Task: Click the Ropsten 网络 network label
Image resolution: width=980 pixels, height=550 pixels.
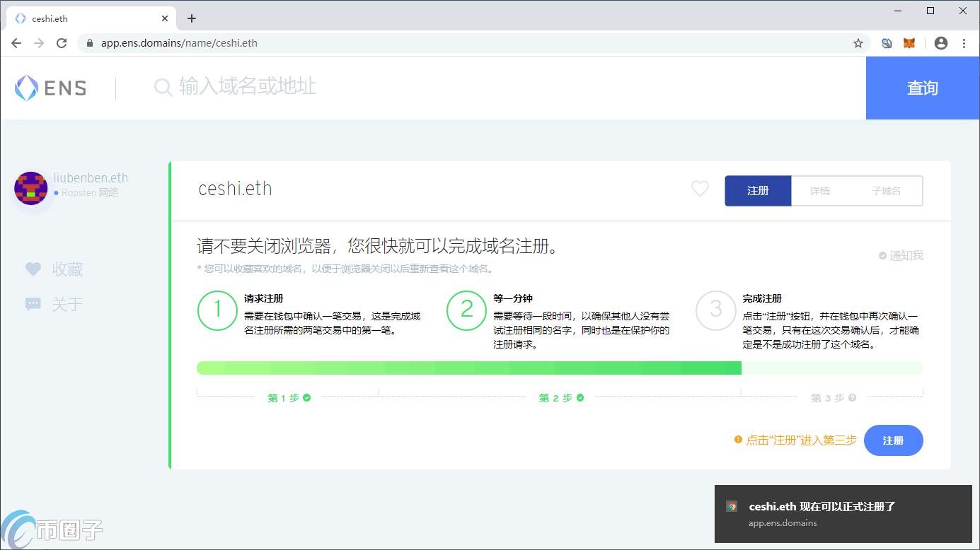Action: [x=90, y=193]
